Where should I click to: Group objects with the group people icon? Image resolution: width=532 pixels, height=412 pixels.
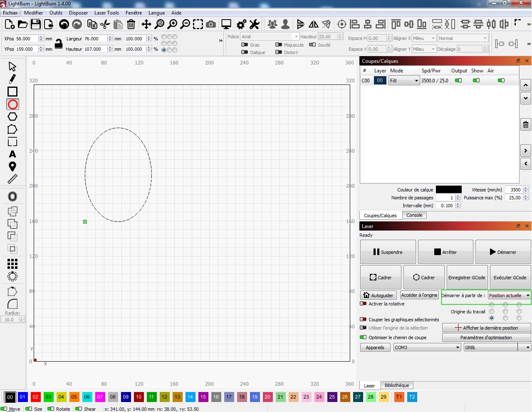[272, 24]
